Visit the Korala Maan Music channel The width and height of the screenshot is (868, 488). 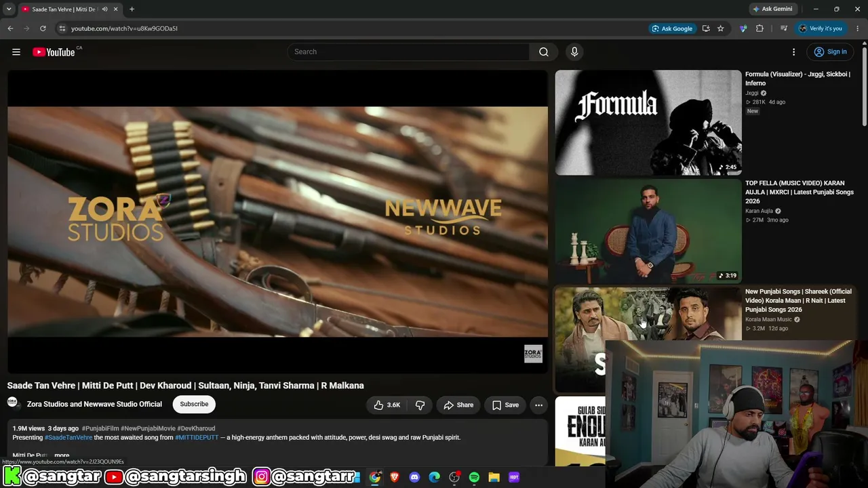click(768, 319)
